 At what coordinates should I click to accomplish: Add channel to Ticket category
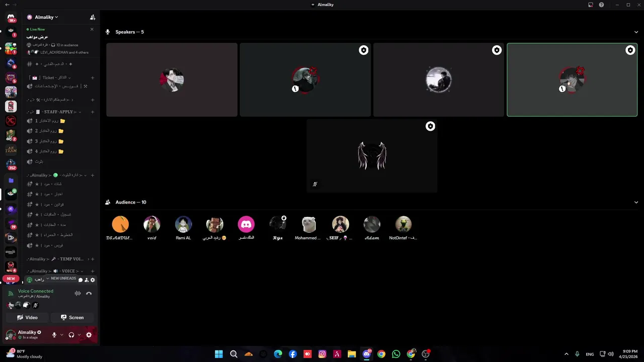(93, 78)
